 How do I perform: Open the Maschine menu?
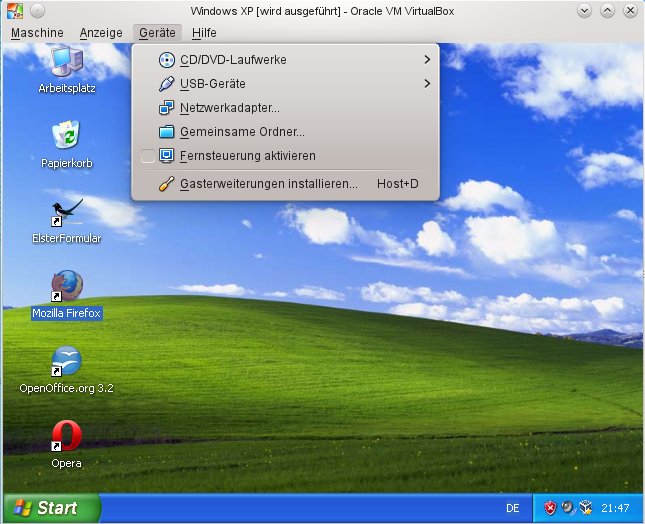point(37,33)
